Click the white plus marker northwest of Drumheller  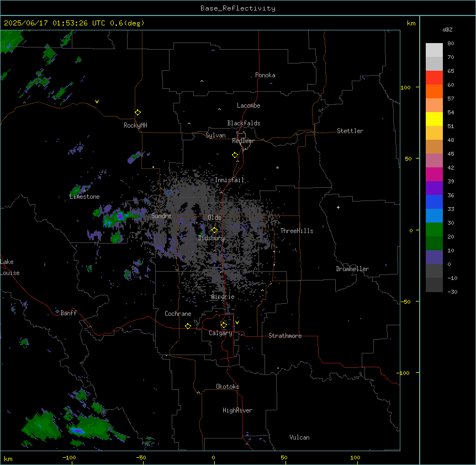(x=338, y=207)
